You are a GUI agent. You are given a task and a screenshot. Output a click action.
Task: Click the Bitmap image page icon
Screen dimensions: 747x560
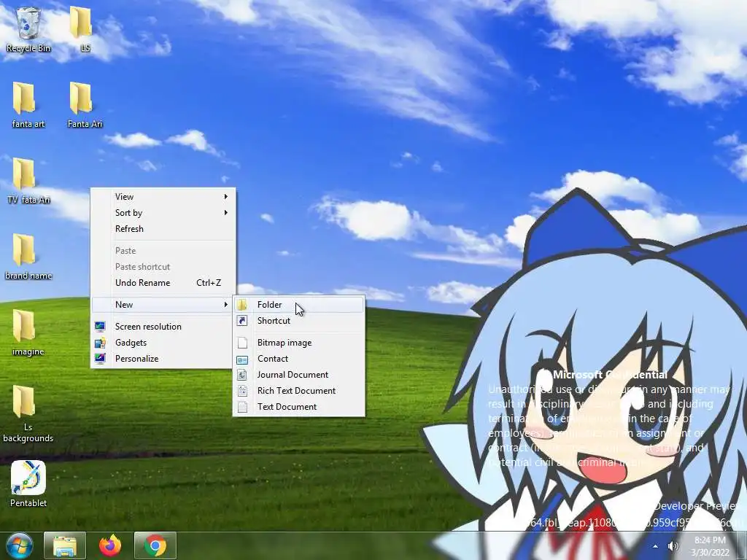242,343
